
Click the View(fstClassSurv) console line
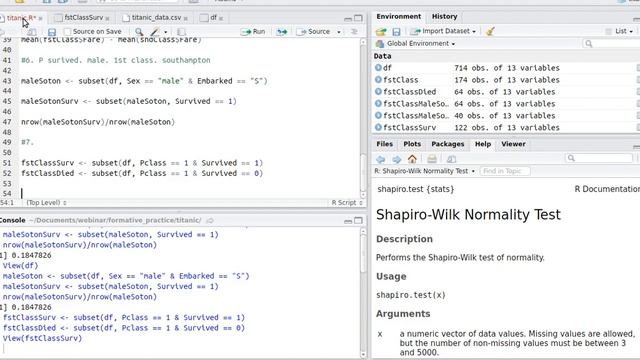pos(42,338)
